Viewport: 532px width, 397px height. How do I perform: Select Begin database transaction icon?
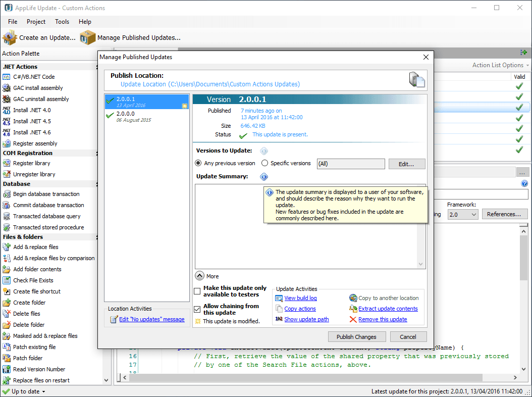[x=7, y=194]
